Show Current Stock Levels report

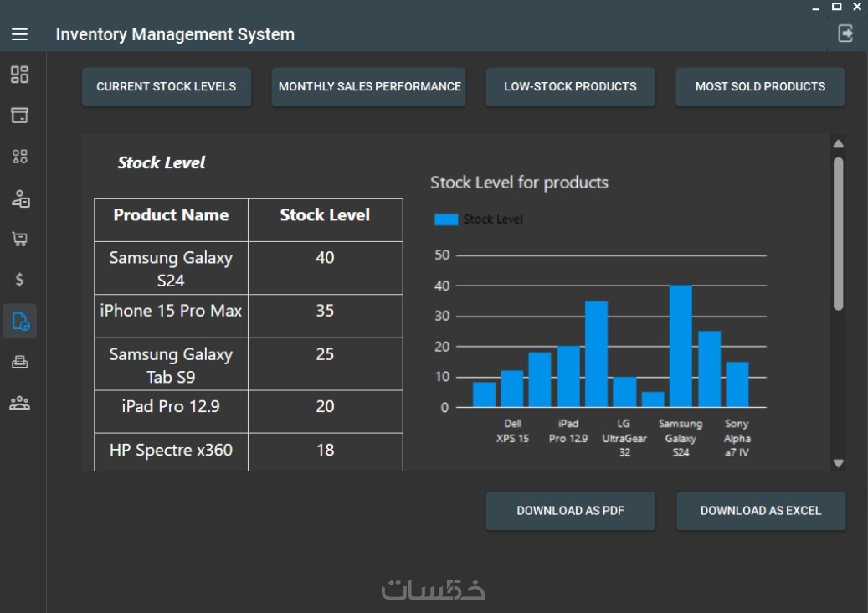point(166,87)
